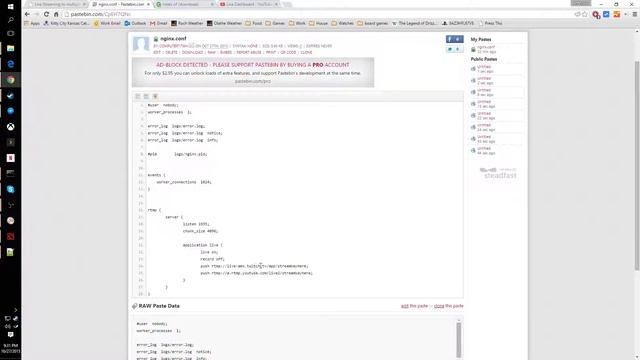This screenshot has width=640, height=360.
Task: Expand the House bookmarks folder
Action: click(318, 23)
